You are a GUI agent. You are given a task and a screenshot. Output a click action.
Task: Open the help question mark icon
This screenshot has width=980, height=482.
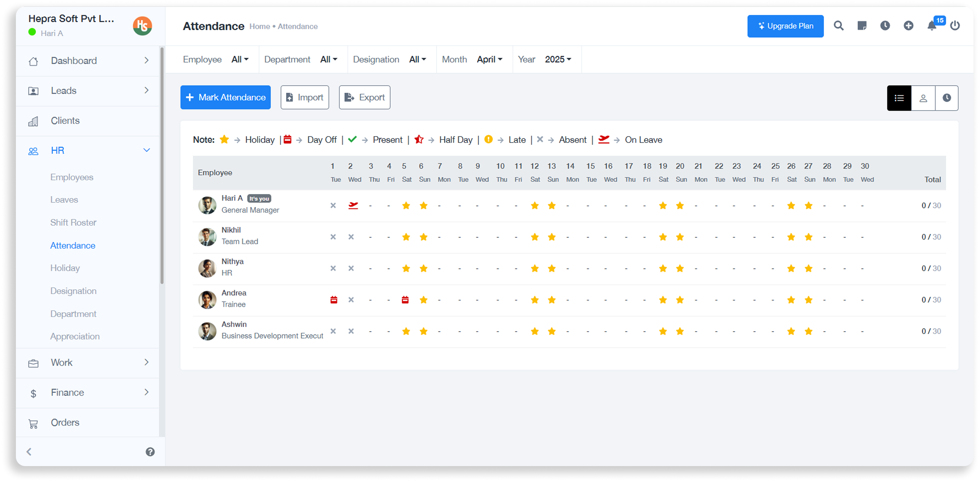(150, 452)
